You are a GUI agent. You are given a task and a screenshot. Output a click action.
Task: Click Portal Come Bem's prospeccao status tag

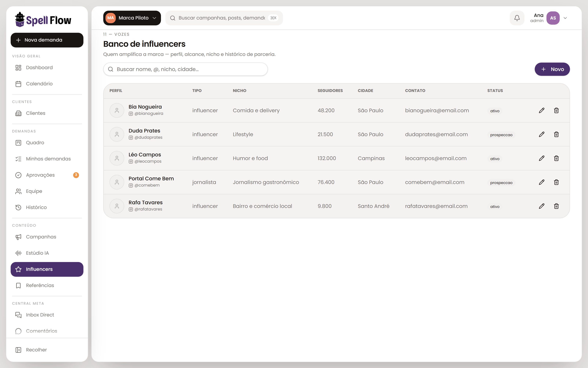501,183
